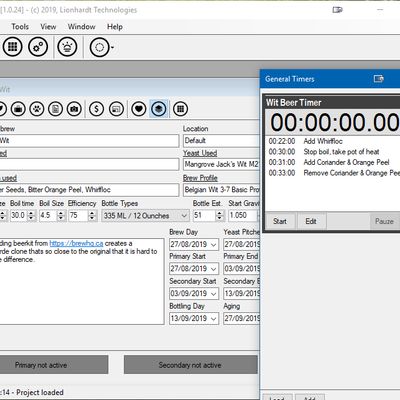Click the heart favorite icon

point(139,109)
